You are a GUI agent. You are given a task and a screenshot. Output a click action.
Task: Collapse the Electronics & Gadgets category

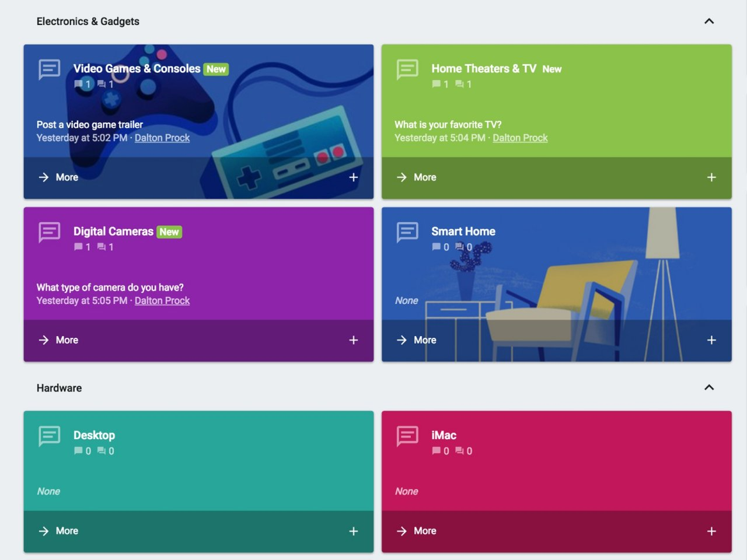(x=709, y=22)
